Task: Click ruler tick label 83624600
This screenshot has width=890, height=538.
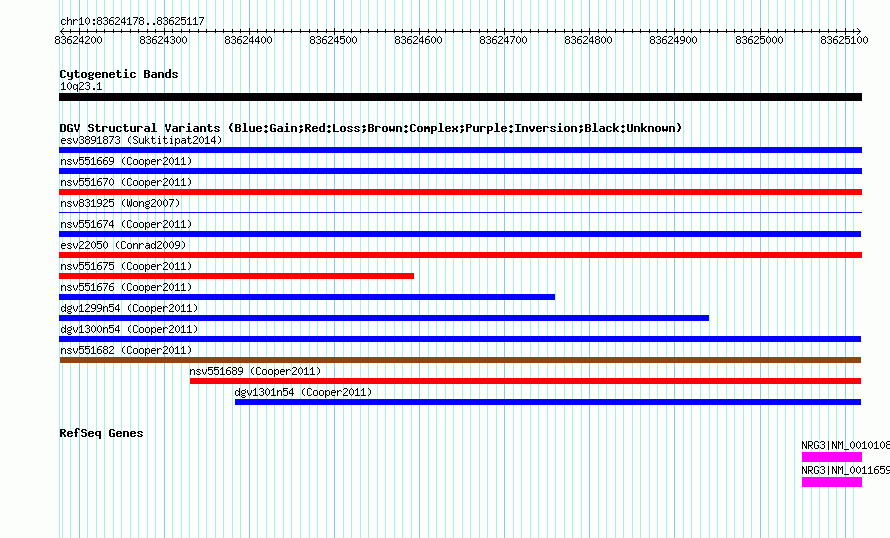Action: pos(418,40)
